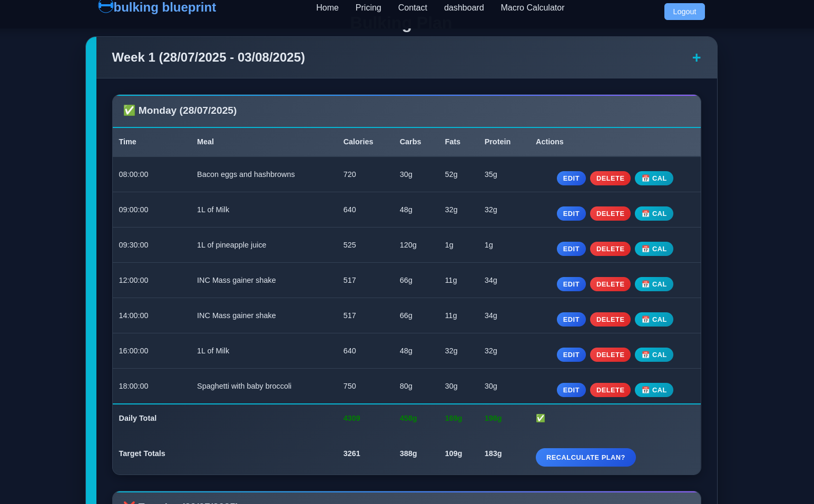
Task: Add spaghetti with baby broccoli to calendar
Action: (x=653, y=390)
